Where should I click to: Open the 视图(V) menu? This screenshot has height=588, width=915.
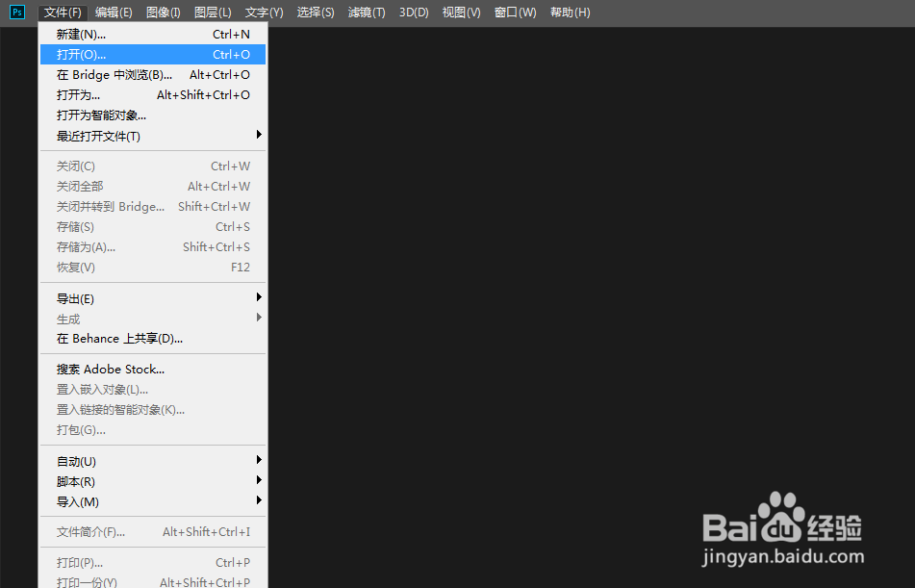click(x=462, y=13)
